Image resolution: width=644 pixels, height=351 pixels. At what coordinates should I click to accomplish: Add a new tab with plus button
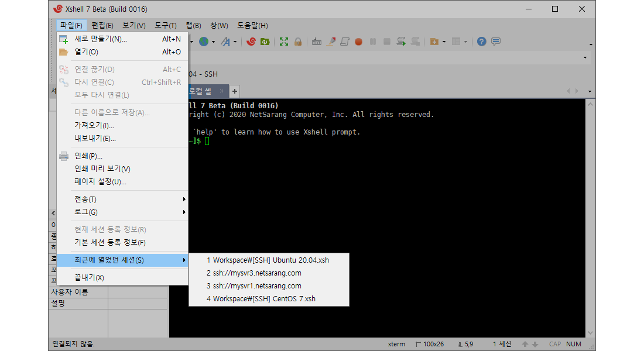pyautogui.click(x=235, y=91)
